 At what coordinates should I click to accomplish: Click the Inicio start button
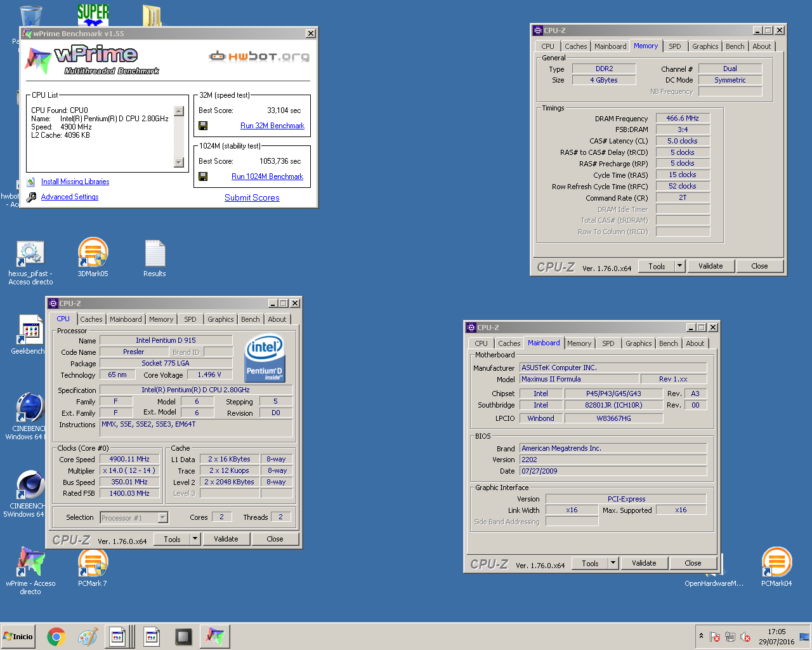[18, 637]
